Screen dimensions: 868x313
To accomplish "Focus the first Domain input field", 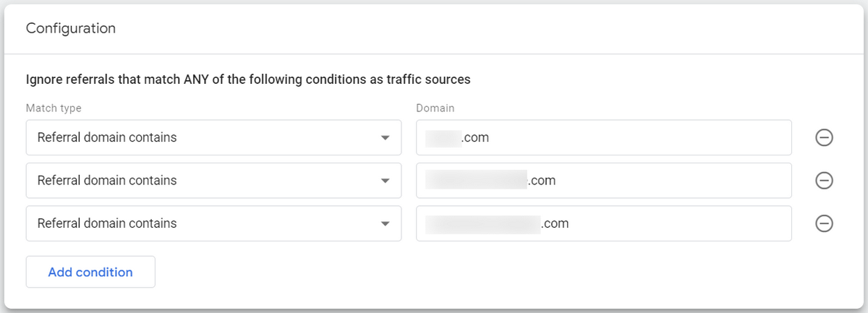I will point(604,137).
